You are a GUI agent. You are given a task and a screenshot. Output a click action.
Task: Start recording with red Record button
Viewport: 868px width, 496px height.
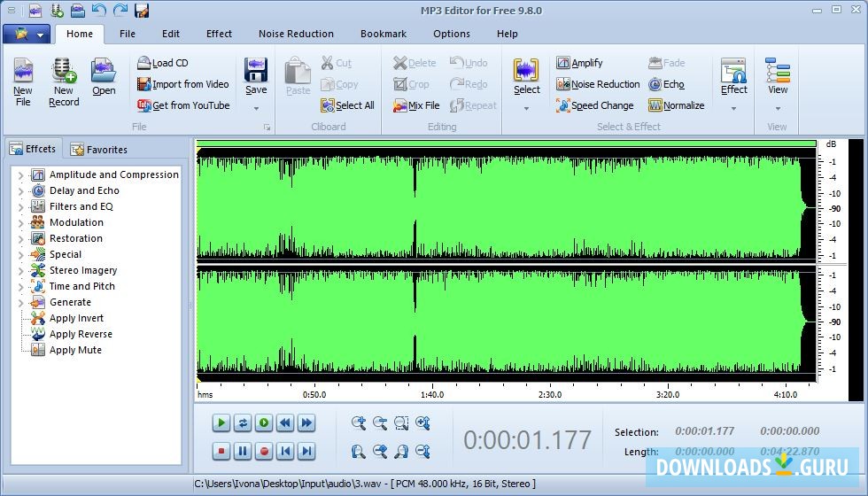[264, 451]
